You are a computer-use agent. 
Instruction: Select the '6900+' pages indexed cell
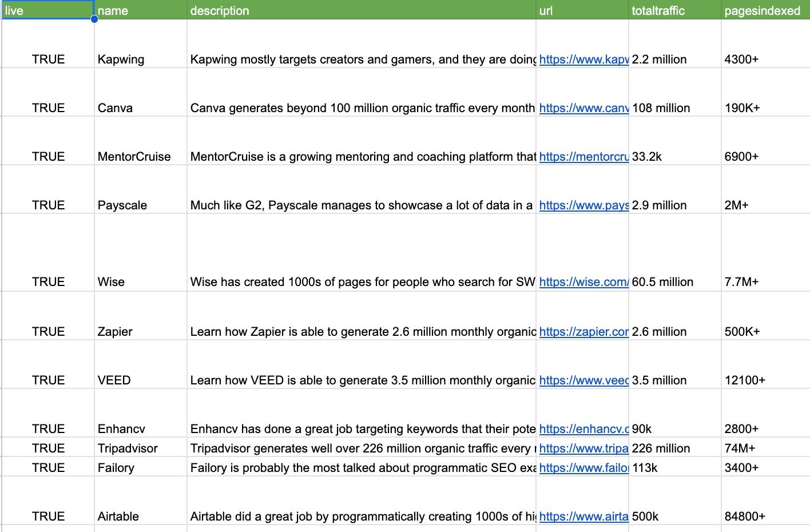pos(766,141)
